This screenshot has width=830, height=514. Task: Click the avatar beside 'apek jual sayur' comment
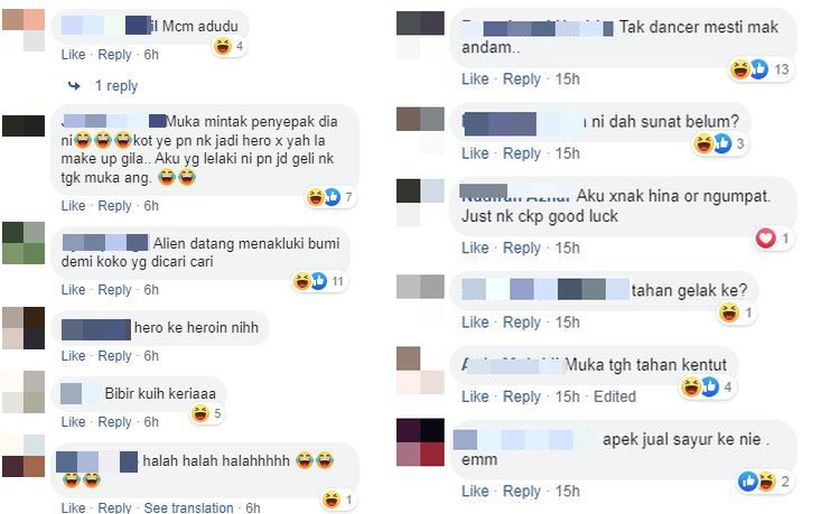[x=420, y=442]
